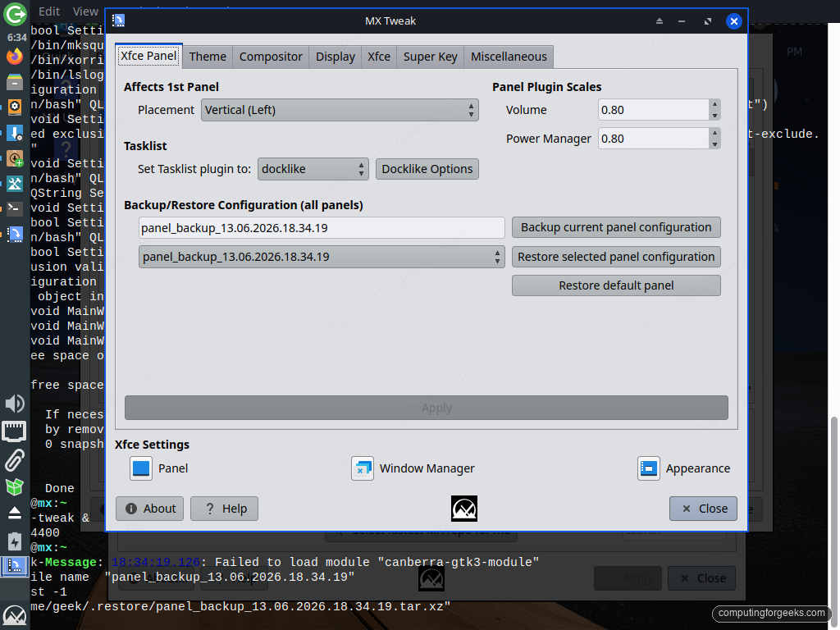
Task: Click the green package updater tray icon
Action: point(15,486)
